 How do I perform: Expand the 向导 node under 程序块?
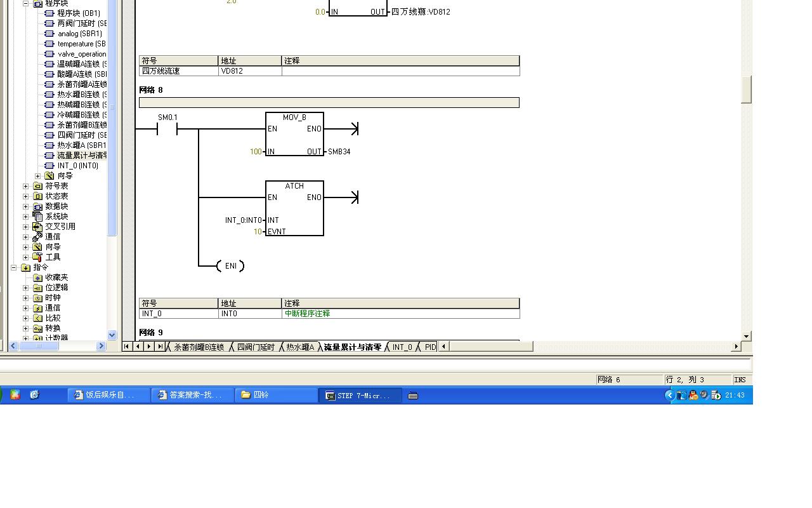click(x=37, y=176)
